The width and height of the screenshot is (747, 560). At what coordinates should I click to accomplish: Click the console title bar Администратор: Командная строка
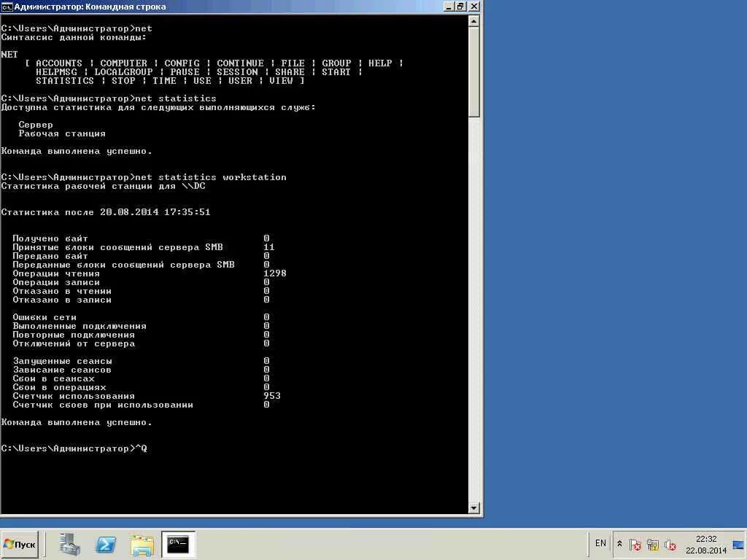[x=219, y=6]
